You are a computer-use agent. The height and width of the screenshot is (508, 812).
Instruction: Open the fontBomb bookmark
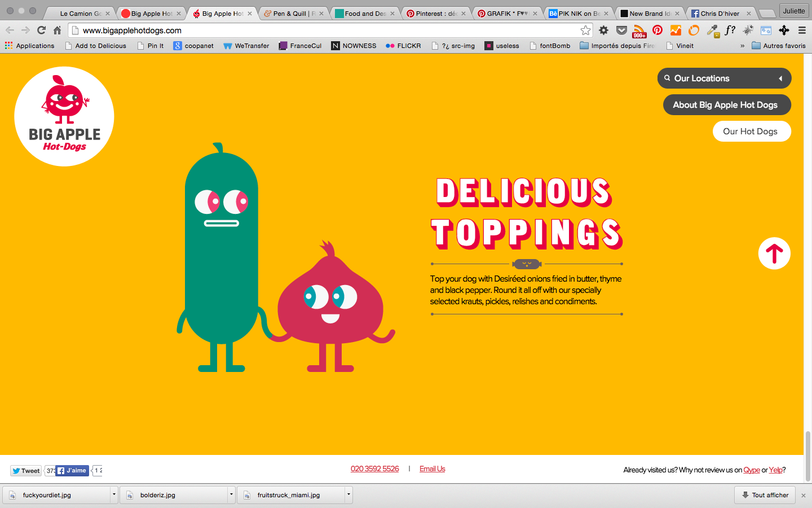pos(550,46)
